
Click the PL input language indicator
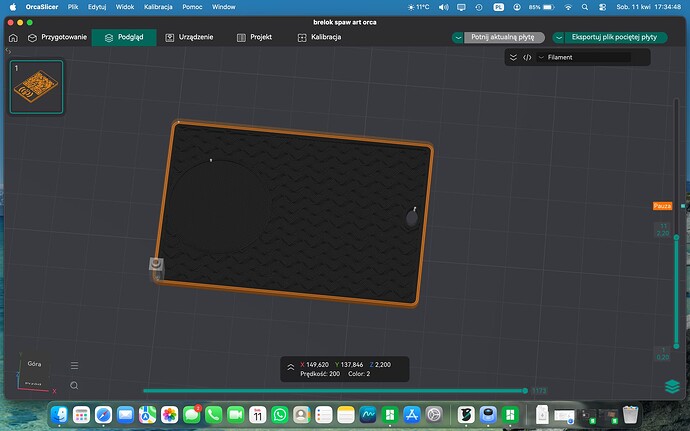pyautogui.click(x=499, y=7)
